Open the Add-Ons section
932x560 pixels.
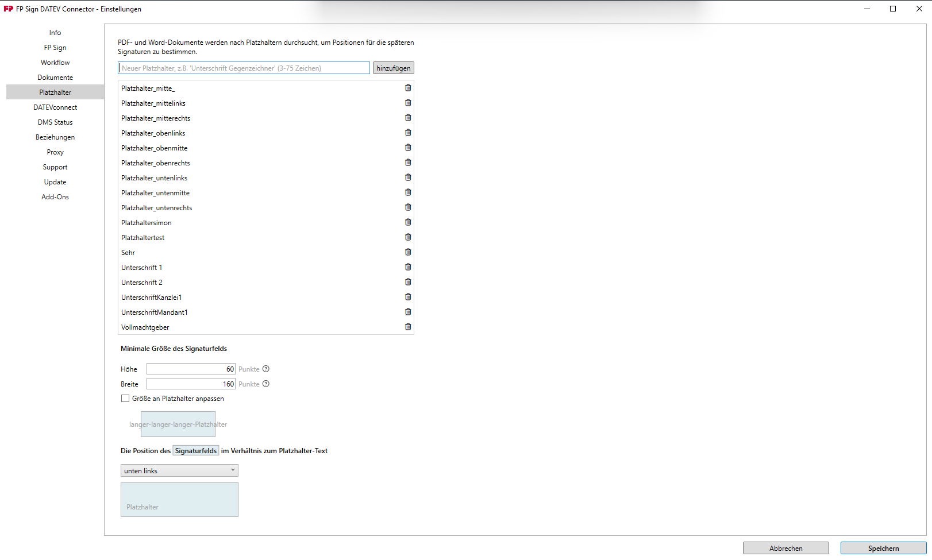[x=55, y=197]
